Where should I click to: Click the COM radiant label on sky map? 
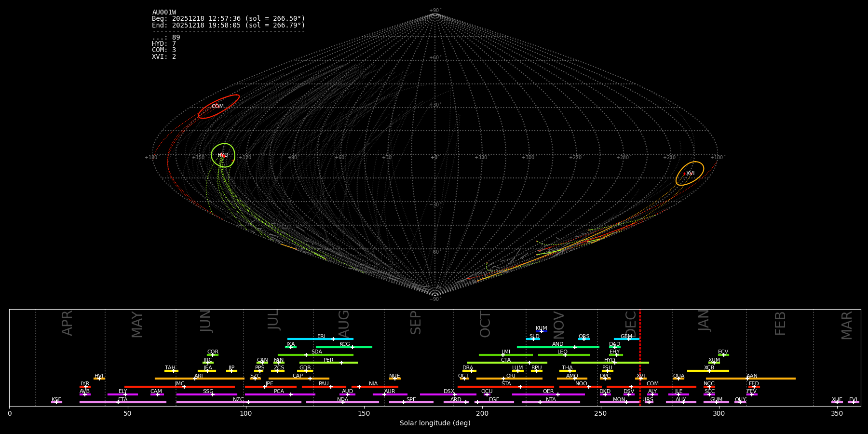point(217,107)
